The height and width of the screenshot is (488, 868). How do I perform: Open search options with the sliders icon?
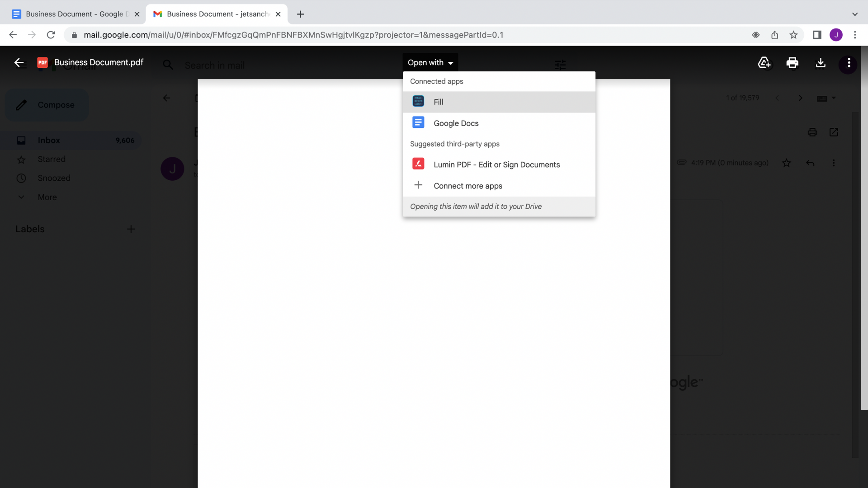pos(560,65)
